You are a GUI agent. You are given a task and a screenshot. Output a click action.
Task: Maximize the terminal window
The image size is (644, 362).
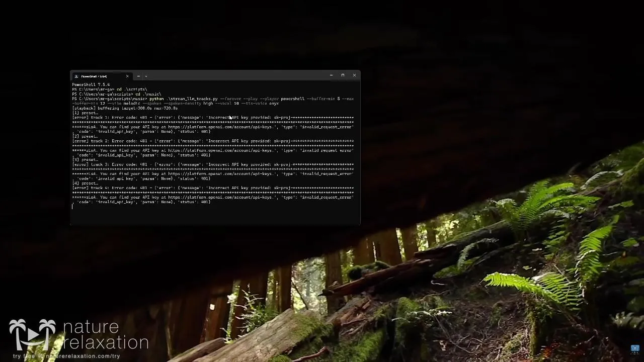[343, 75]
